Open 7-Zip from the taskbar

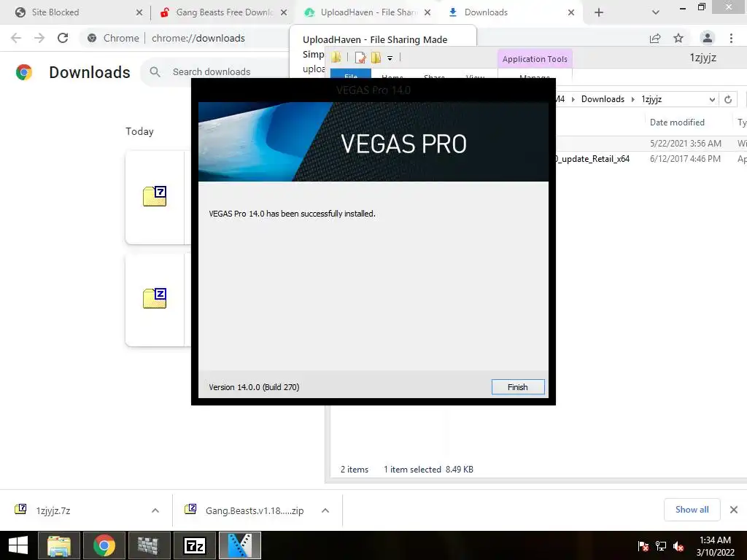coord(194,545)
